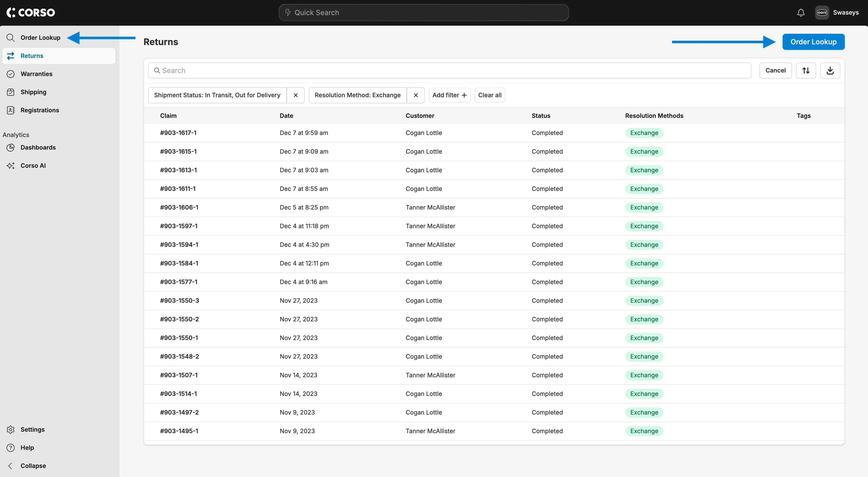Edit the Shipment Status filter chip
The width and height of the screenshot is (868, 477).
[217, 95]
